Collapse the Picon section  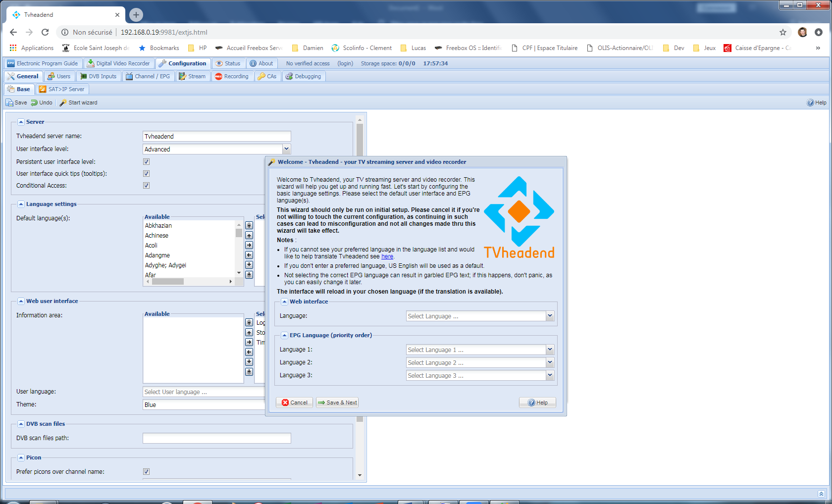pyautogui.click(x=21, y=457)
